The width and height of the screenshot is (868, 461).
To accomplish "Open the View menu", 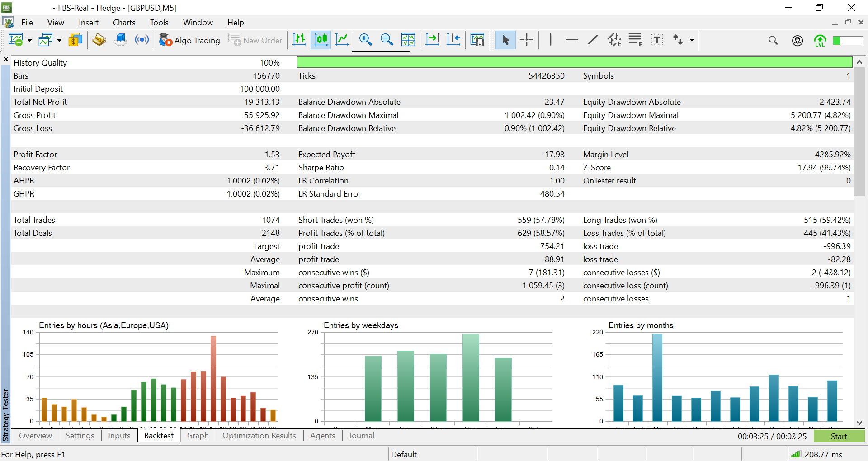I will pyautogui.click(x=56, y=22).
